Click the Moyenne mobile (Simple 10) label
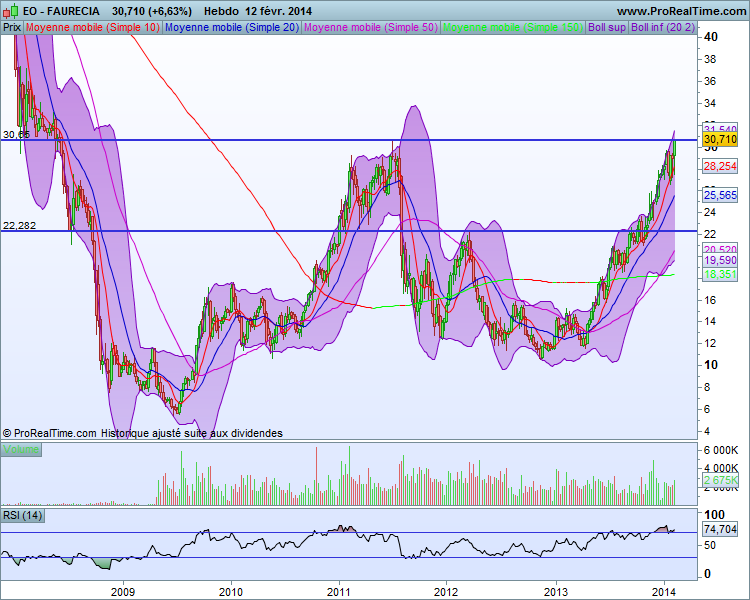The image size is (750, 600). [x=92, y=27]
